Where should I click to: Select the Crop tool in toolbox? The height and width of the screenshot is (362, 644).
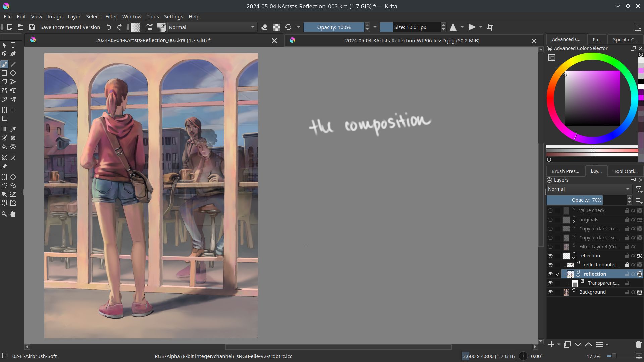coord(4,119)
